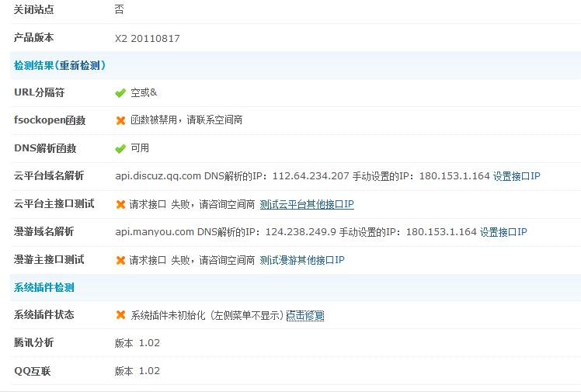Select the 漫游主接口测试 label
Image resolution: width=581 pixels, height=392 pixels.
(49, 260)
